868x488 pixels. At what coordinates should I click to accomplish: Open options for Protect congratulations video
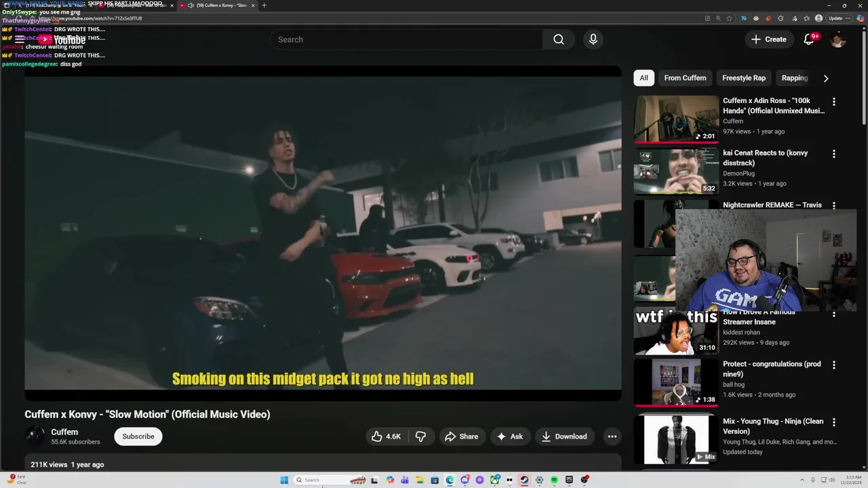click(x=834, y=365)
